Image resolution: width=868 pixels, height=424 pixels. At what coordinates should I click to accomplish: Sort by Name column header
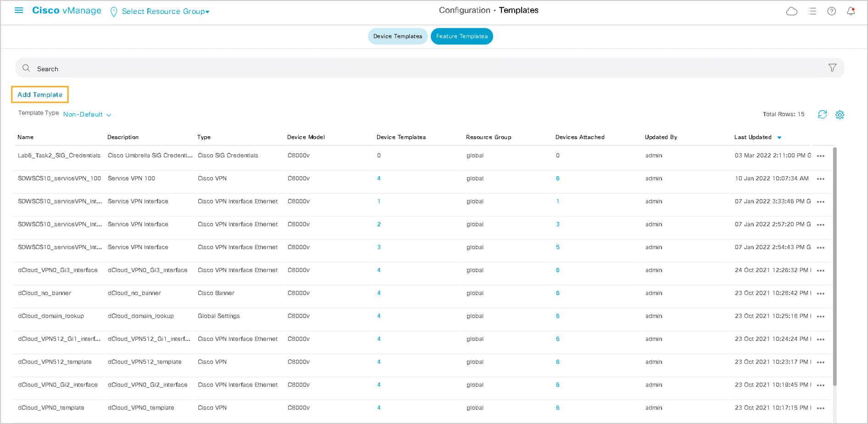(x=26, y=137)
